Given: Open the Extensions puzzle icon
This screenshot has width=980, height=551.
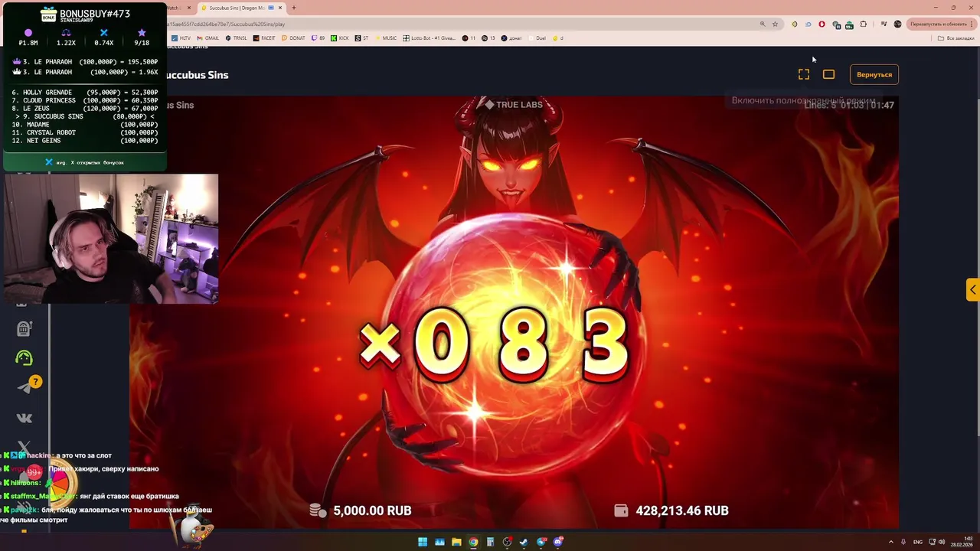Looking at the screenshot, I should tap(864, 24).
